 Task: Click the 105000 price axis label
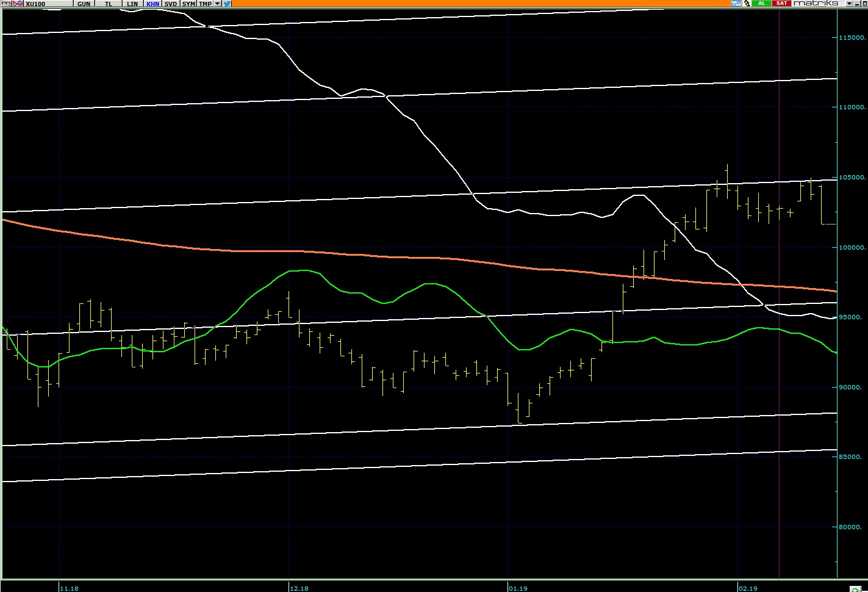852,178
